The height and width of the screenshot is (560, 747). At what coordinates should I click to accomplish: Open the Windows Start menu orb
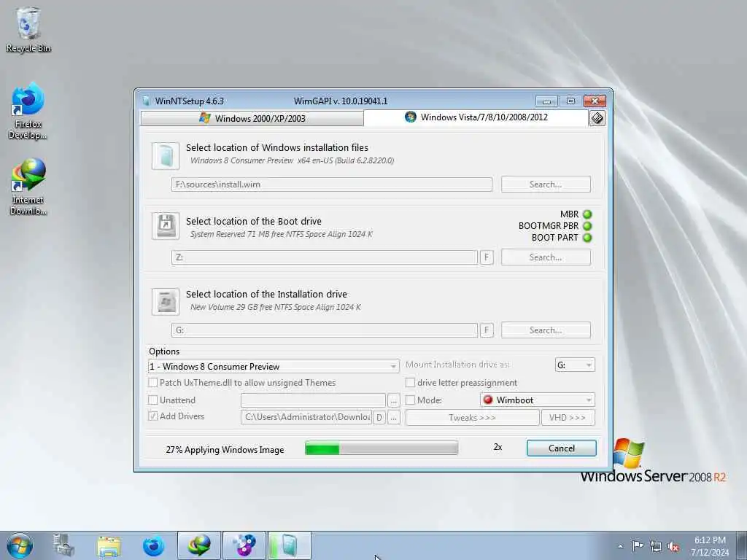(20, 545)
